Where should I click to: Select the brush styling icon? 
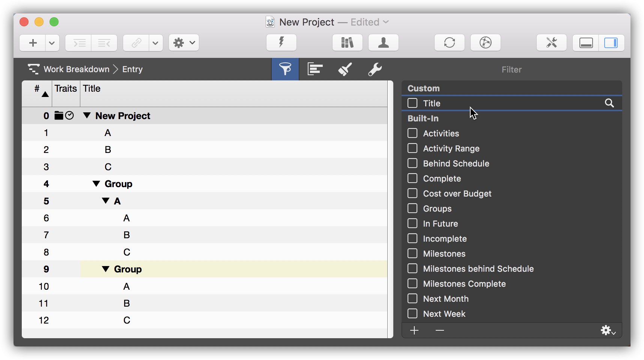(345, 69)
